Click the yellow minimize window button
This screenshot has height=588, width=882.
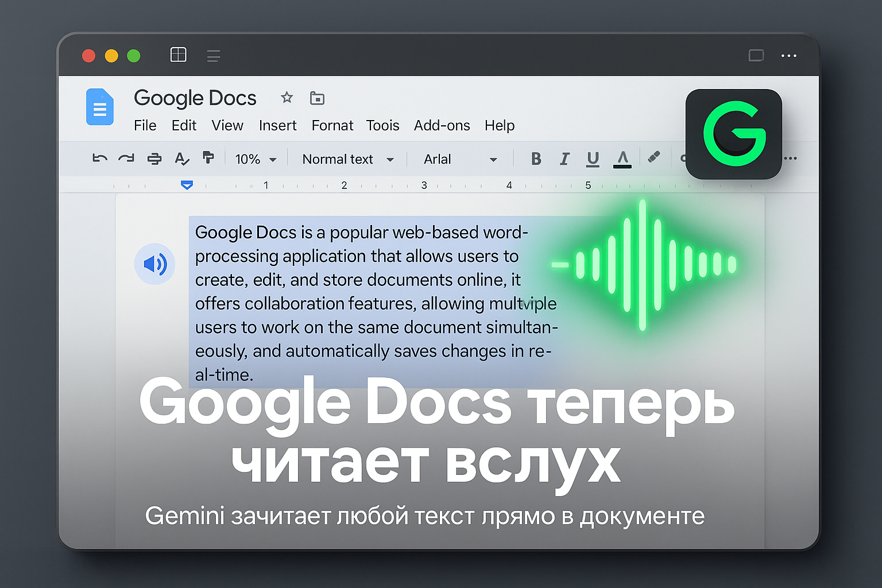point(111,55)
